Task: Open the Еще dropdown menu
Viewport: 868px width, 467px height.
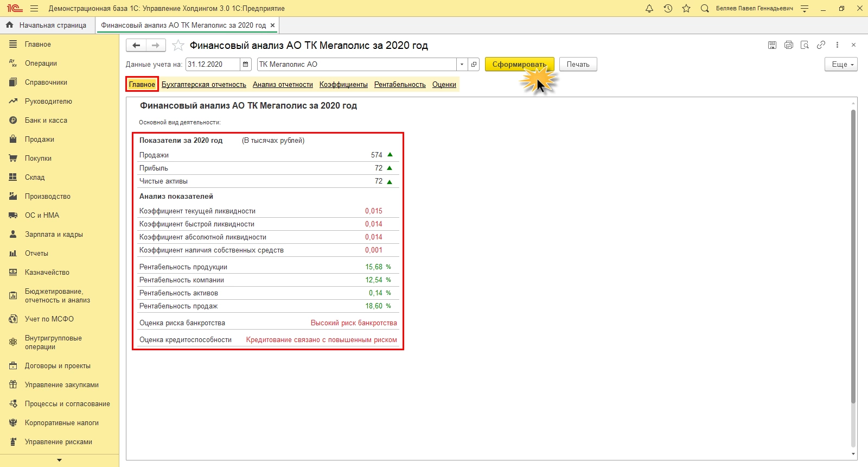Action: [x=841, y=64]
